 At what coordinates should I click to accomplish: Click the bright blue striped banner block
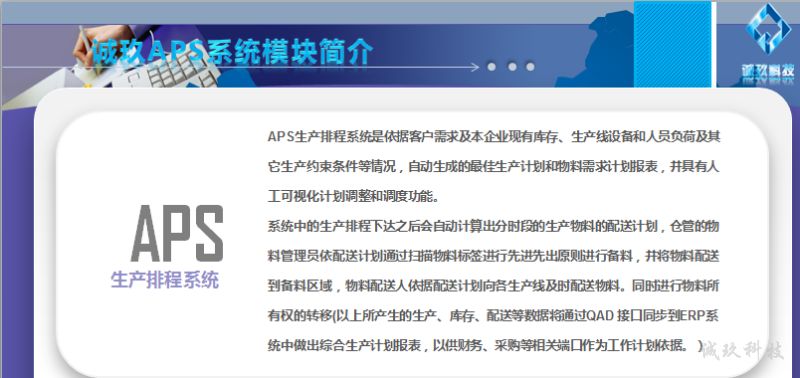point(672,44)
